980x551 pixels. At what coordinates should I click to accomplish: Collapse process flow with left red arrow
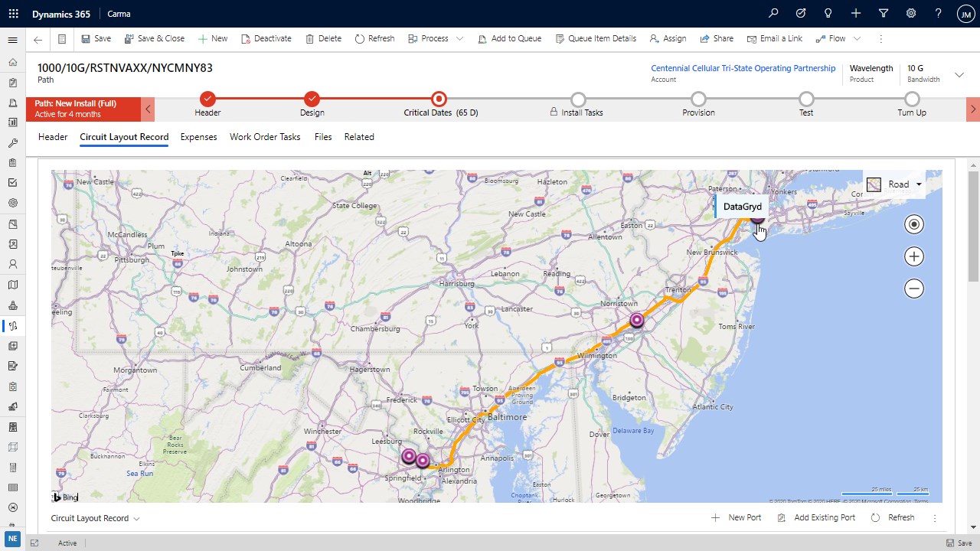[x=149, y=109]
